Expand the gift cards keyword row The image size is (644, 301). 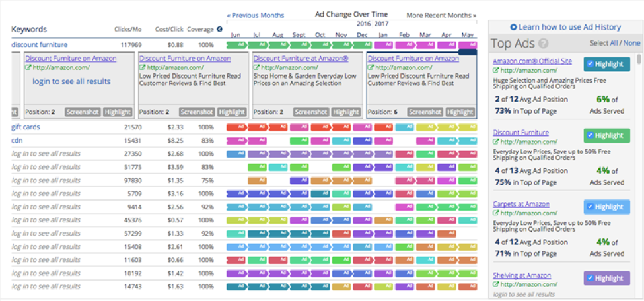pyautogui.click(x=25, y=127)
